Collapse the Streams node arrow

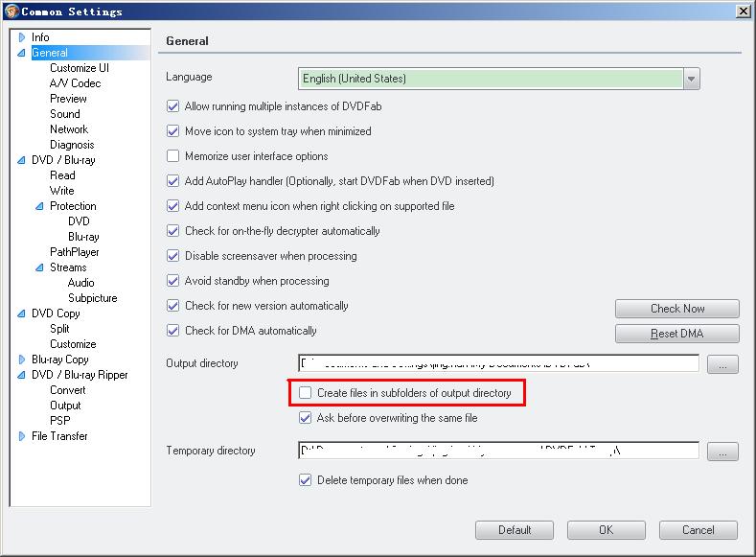[39, 267]
